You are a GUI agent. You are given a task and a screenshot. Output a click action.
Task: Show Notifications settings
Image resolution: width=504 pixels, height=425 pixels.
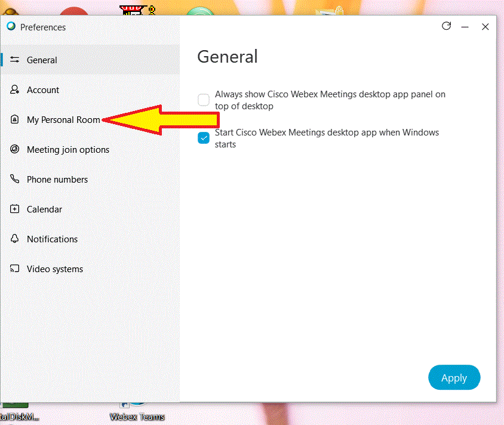90,239
